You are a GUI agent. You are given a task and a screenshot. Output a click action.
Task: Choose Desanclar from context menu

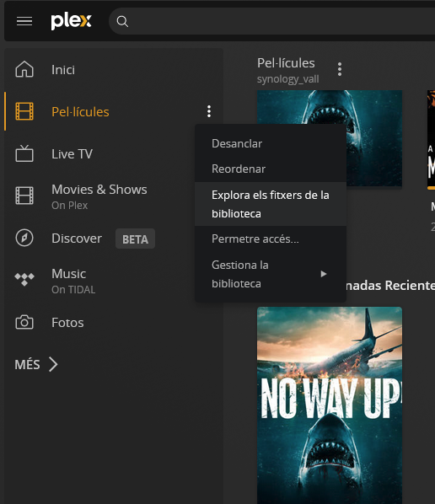coord(271,143)
